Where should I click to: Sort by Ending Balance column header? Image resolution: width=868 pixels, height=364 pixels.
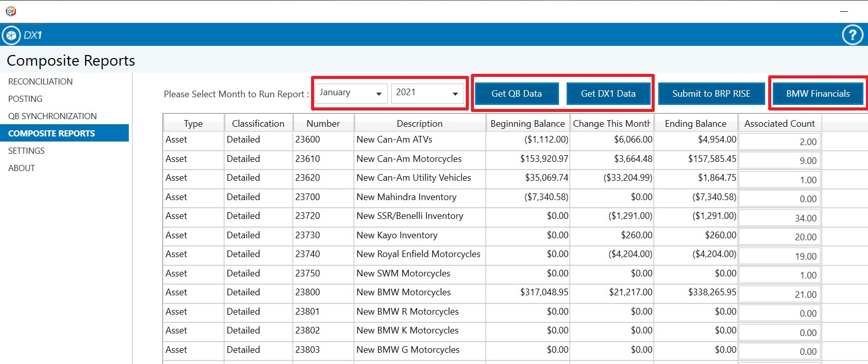tap(695, 123)
